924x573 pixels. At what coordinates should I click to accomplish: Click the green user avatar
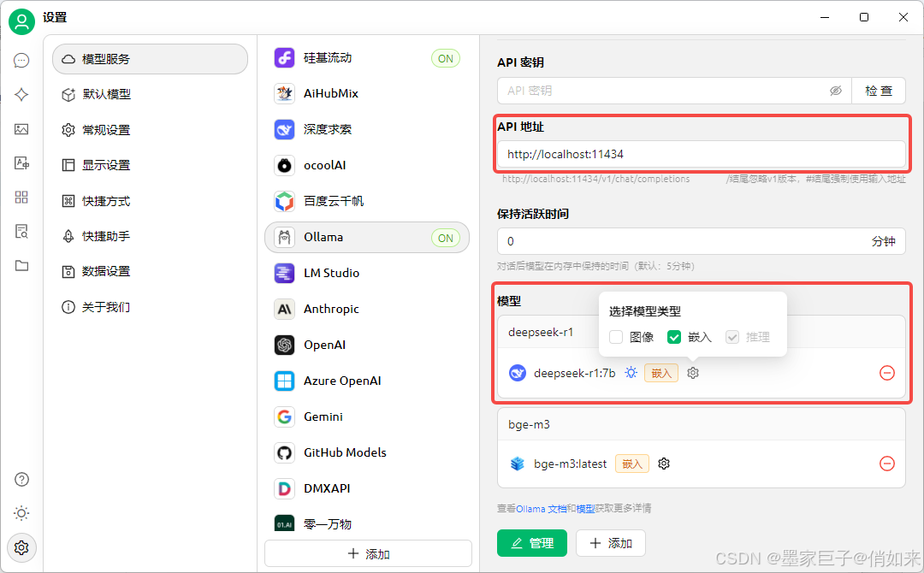[x=21, y=21]
